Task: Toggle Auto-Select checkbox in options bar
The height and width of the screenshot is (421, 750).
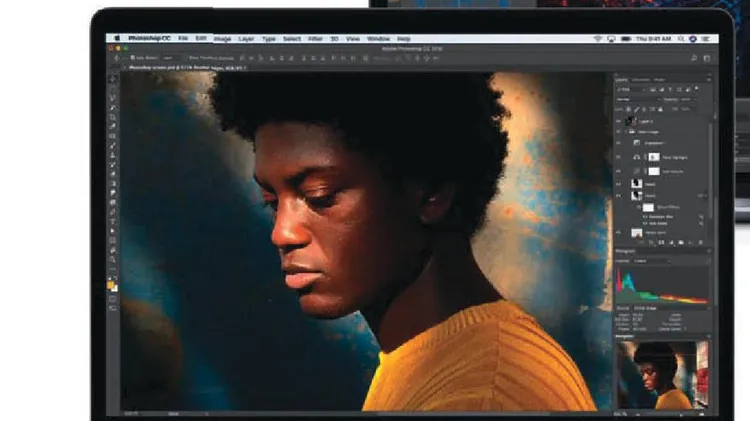Action: (132, 57)
